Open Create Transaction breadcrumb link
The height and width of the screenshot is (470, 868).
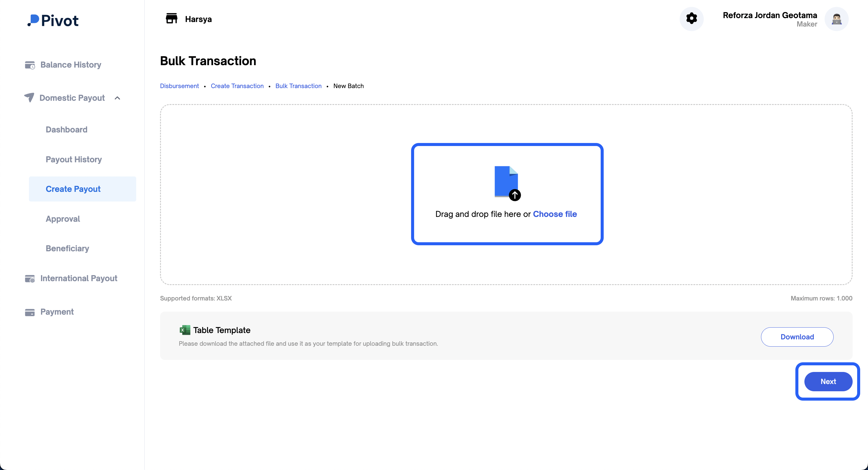237,86
